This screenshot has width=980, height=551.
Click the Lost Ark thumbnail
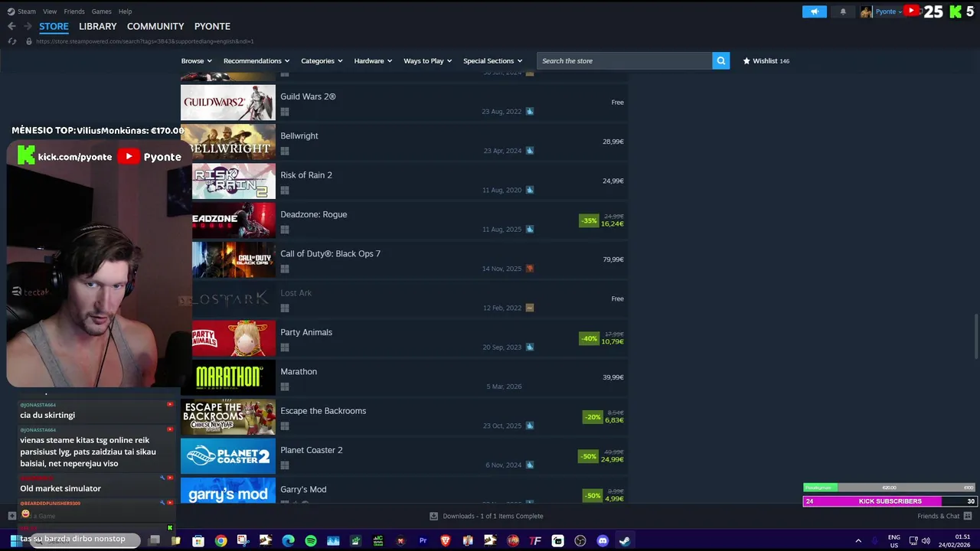click(228, 299)
